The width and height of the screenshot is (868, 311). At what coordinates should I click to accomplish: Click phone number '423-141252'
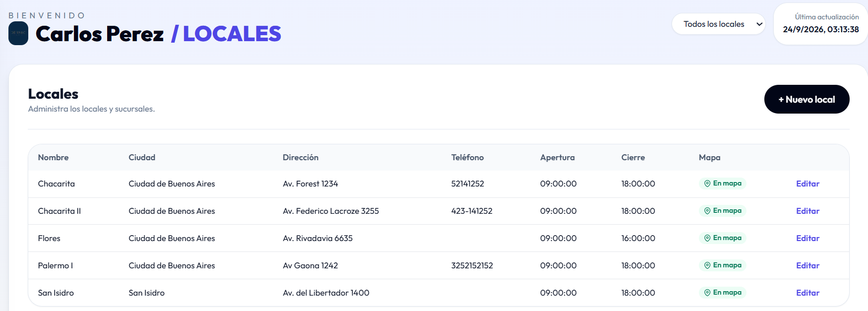[x=472, y=211]
